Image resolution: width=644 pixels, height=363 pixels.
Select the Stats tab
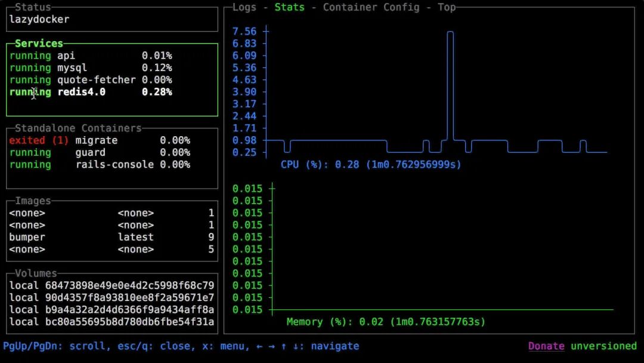point(290,7)
